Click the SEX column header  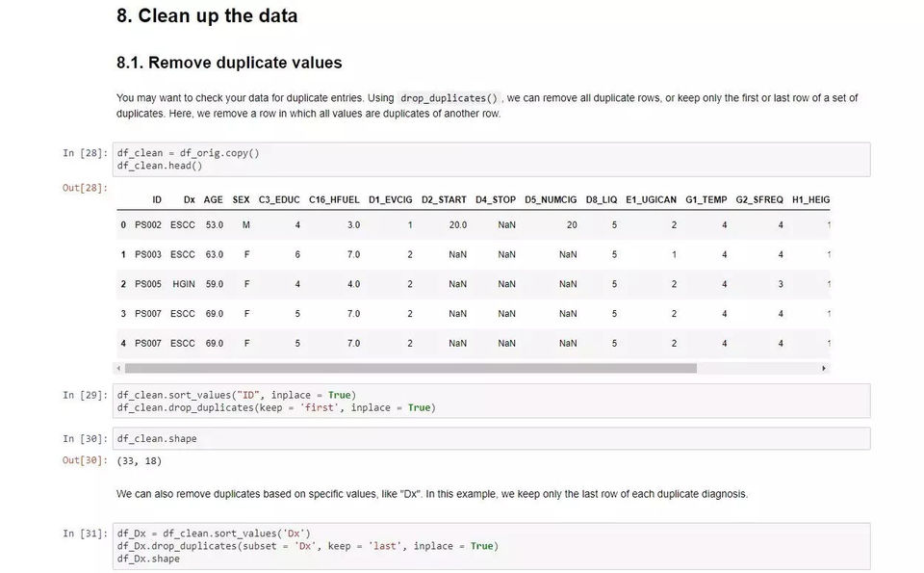(241, 200)
